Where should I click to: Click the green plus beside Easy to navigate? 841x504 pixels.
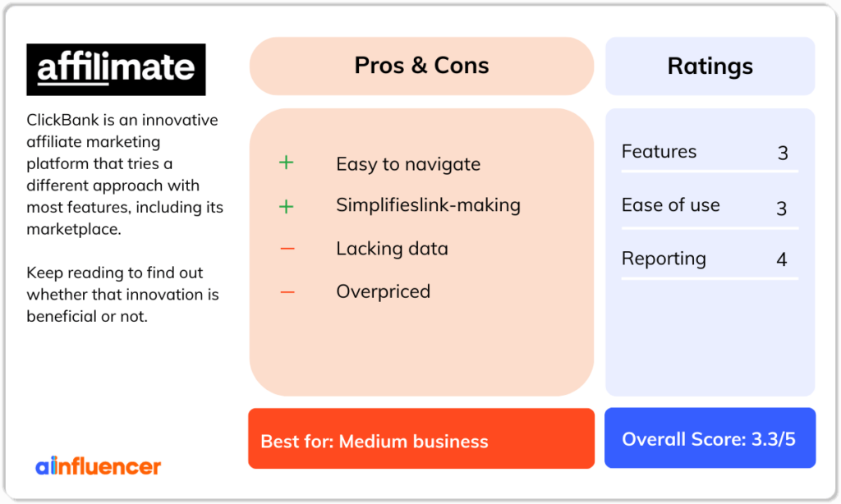tap(287, 163)
